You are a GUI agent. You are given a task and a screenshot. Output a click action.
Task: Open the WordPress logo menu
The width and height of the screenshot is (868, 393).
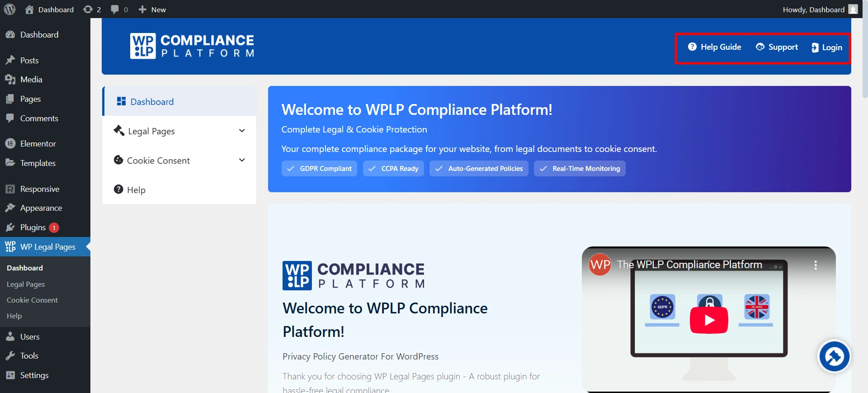click(x=9, y=9)
